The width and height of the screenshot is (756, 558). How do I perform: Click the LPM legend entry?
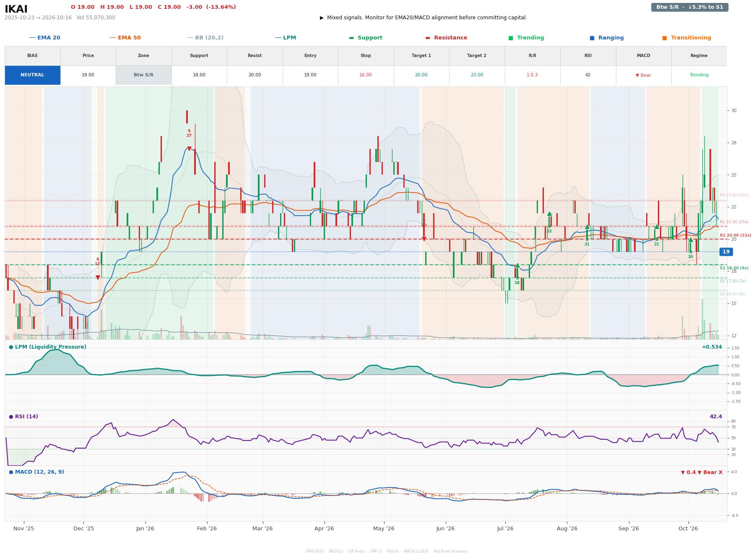coord(285,38)
